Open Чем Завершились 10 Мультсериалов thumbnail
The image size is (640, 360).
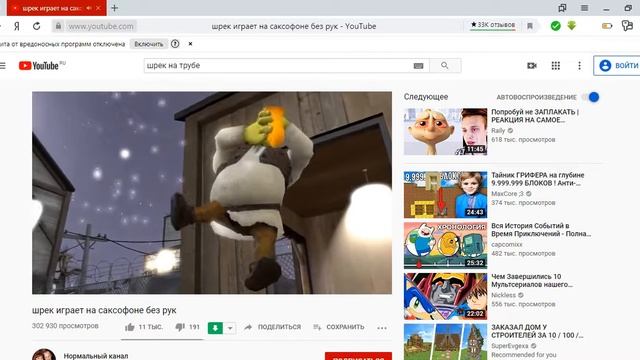(445, 296)
